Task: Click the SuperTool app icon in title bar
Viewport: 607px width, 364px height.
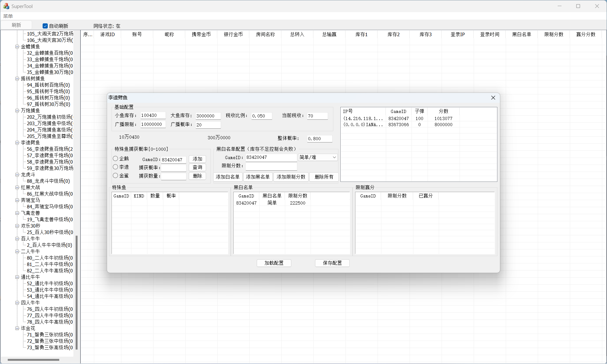Action: 6,6
